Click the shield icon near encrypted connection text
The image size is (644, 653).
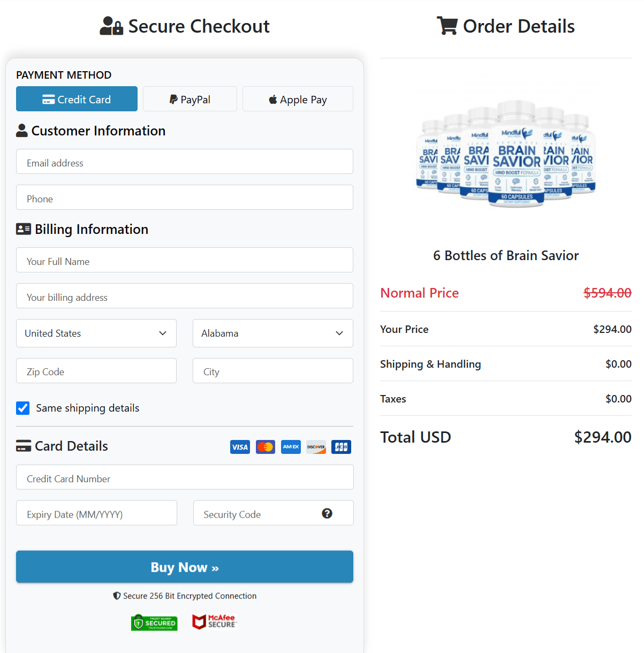click(117, 595)
